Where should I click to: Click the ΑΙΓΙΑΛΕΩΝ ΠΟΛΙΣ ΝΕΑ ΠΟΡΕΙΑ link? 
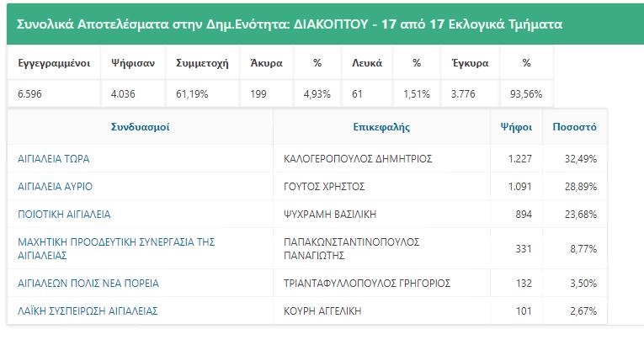[88, 284]
